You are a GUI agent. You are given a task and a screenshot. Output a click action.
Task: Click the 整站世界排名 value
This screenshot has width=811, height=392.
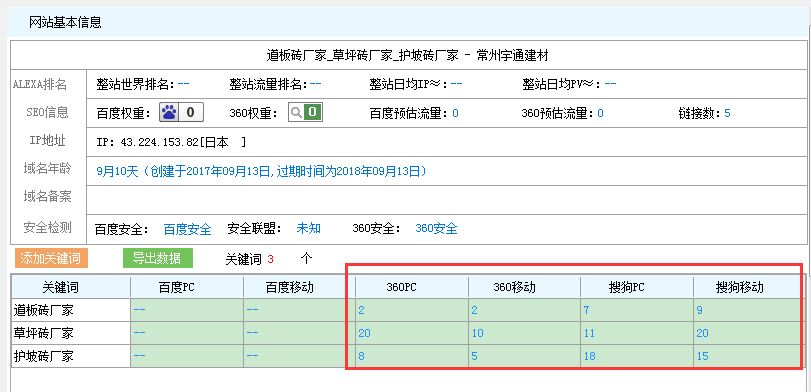tap(183, 84)
